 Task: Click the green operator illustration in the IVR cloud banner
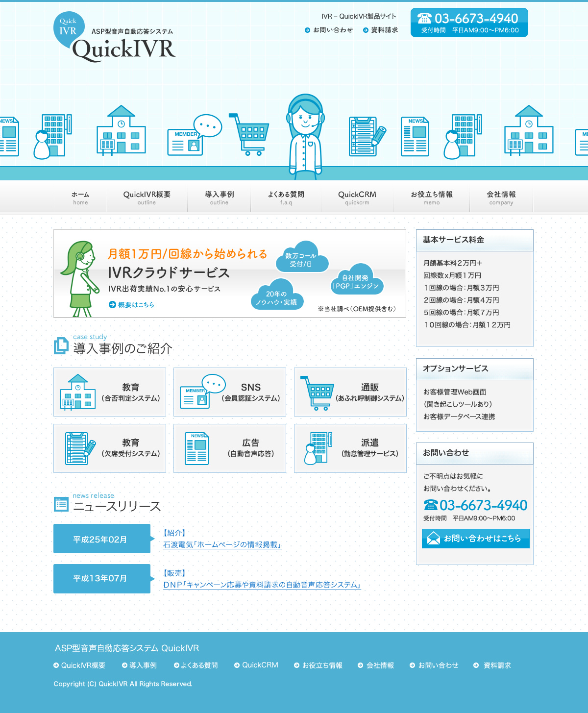coord(80,278)
